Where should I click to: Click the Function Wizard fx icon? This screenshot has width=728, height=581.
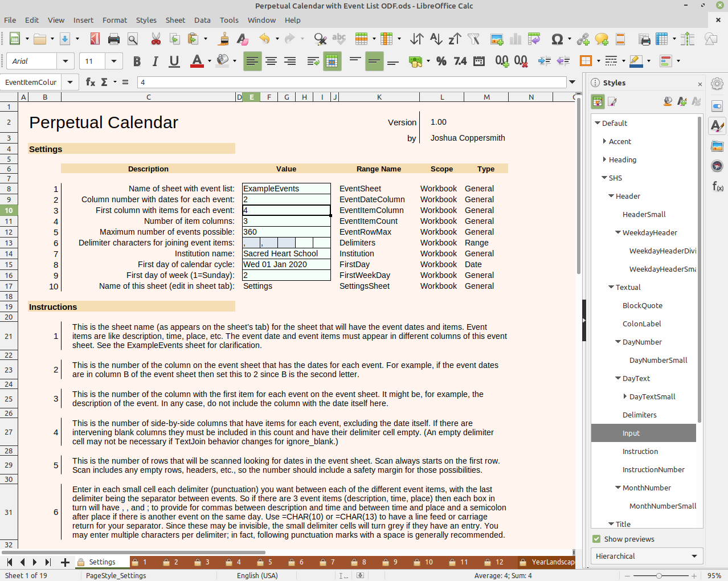91,82
